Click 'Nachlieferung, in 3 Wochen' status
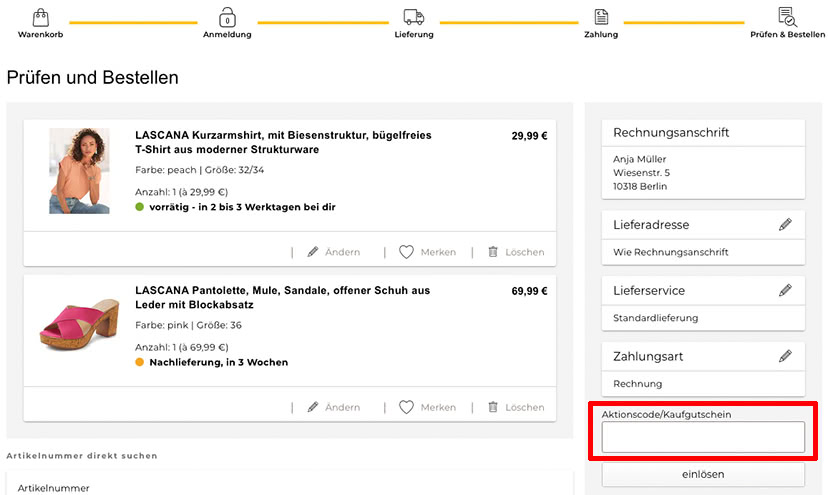The image size is (828, 495). pos(219,362)
